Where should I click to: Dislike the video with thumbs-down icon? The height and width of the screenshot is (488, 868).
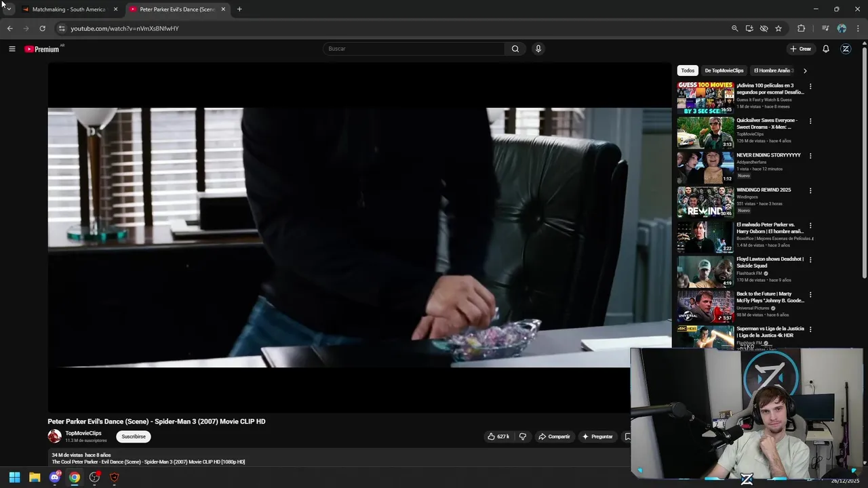coord(522,436)
